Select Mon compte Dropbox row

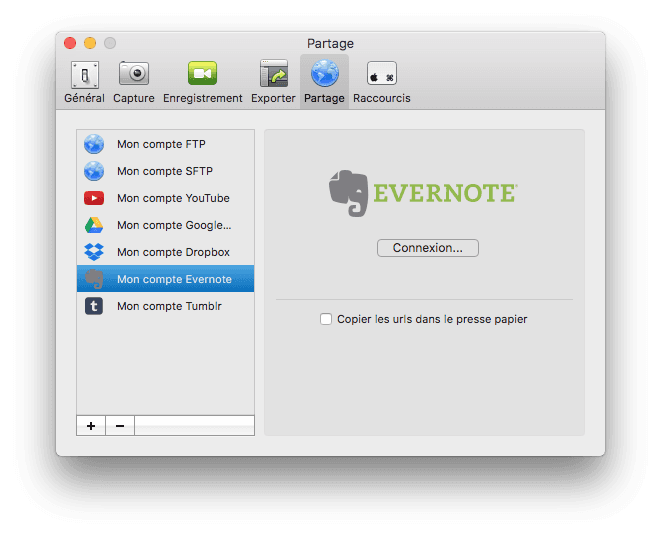point(166,252)
